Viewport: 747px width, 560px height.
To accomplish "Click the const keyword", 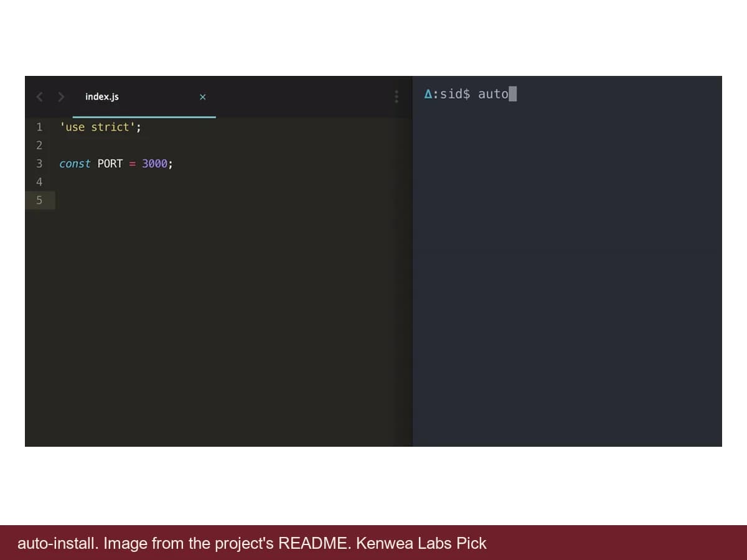I will click(75, 164).
